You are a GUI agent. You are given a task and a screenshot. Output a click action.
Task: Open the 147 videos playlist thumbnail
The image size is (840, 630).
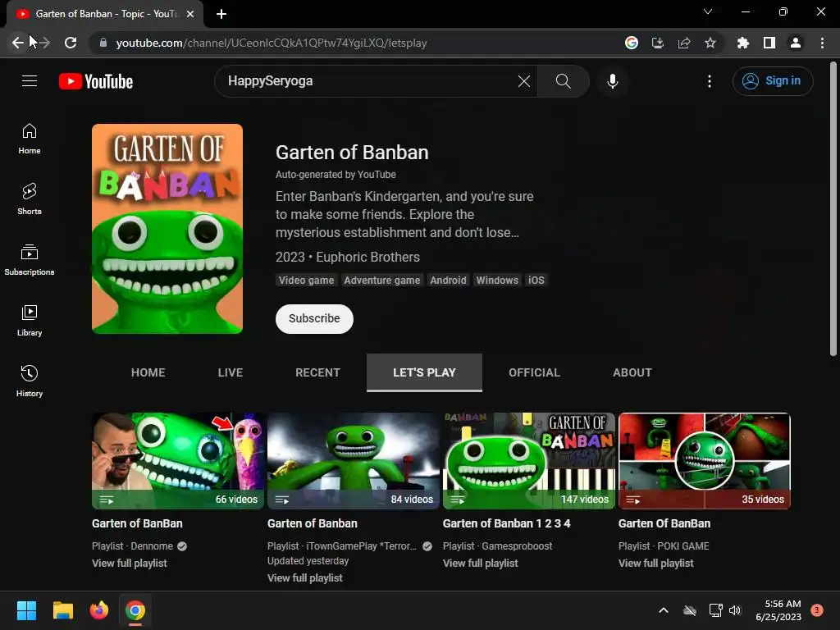529,461
